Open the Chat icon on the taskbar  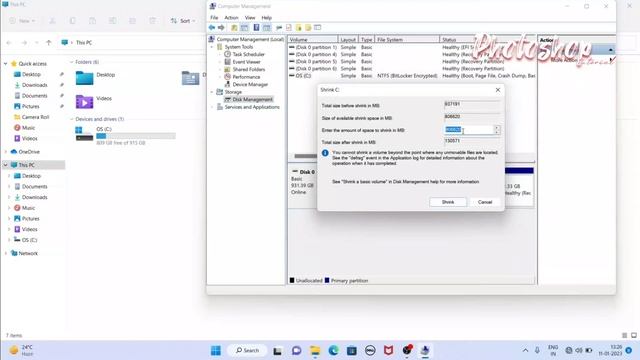click(x=296, y=350)
